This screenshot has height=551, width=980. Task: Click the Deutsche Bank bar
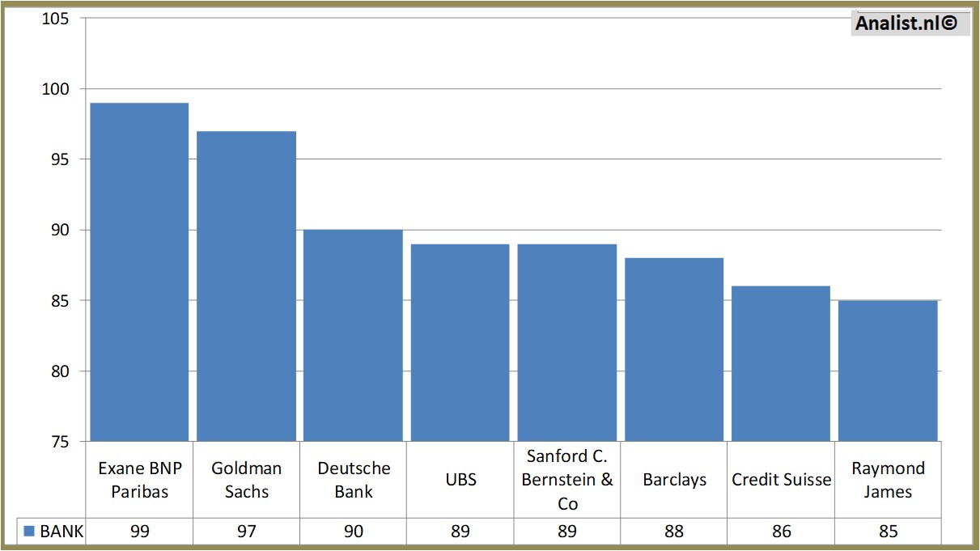[x=353, y=336]
